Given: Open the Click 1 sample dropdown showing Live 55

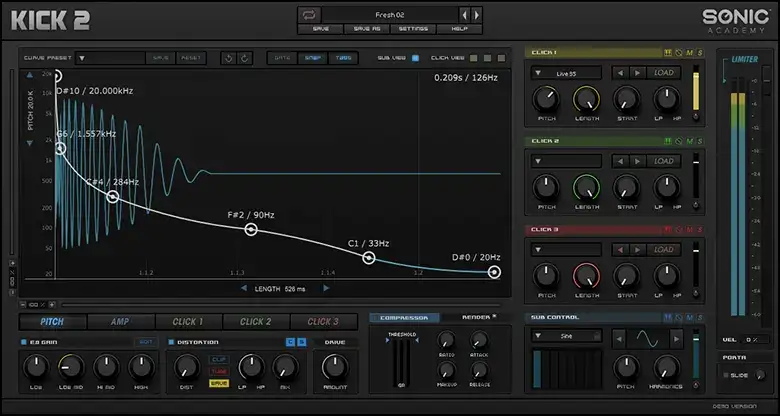Looking at the screenshot, I should click(x=566, y=73).
